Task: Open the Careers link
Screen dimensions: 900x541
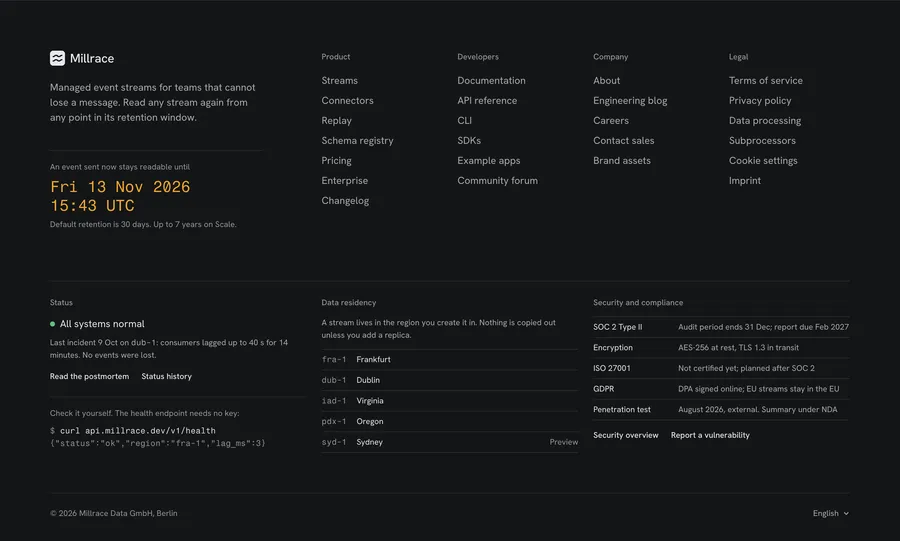Action: [x=611, y=120]
